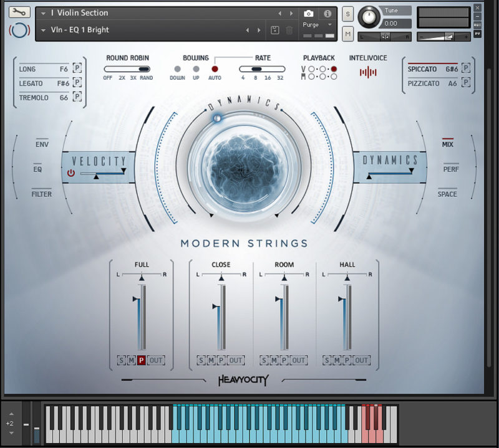Click the P icon beside SPICCATO
Image resolution: width=499 pixels, height=448 pixels.
tap(466, 68)
